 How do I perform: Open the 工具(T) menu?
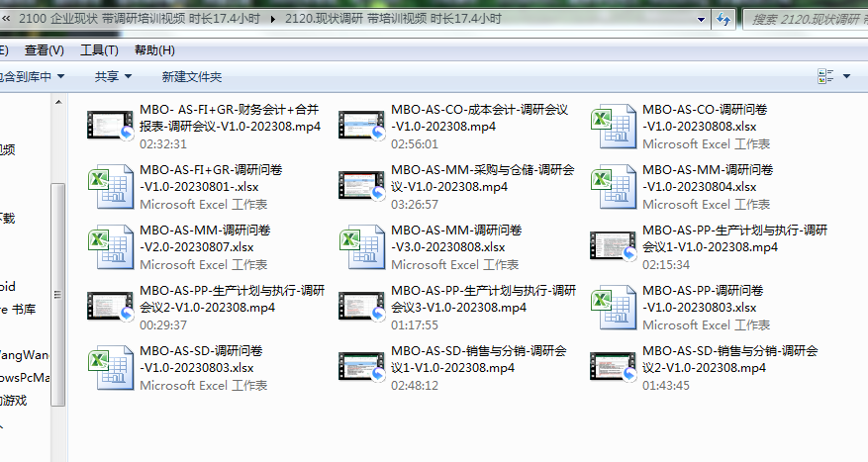(99, 50)
